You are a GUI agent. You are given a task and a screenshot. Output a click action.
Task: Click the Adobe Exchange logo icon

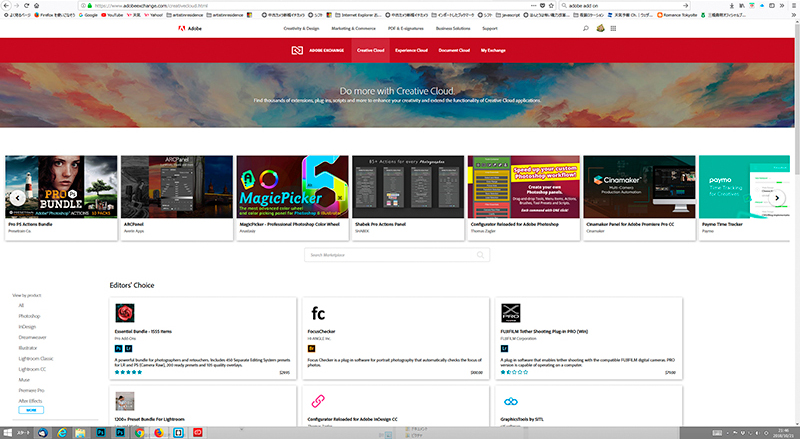tap(297, 50)
